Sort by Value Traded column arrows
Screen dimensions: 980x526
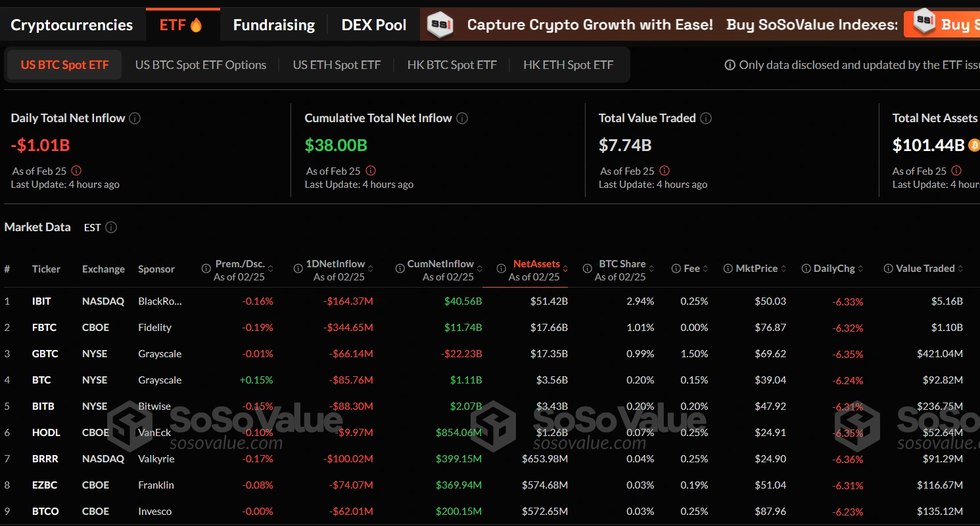coord(961,269)
